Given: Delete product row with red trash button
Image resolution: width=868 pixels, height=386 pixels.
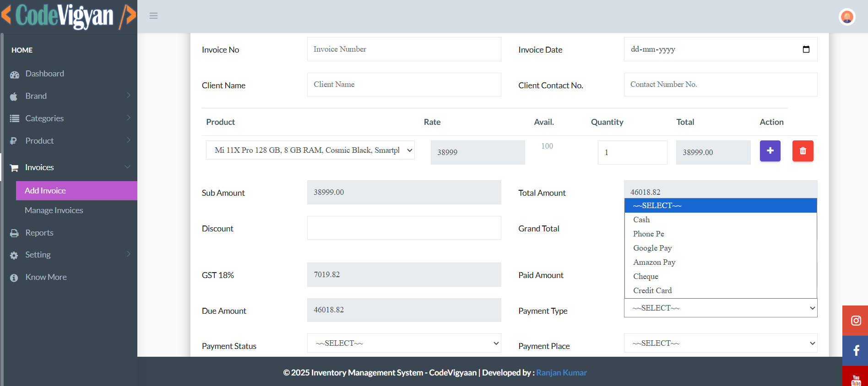Looking at the screenshot, I should tap(803, 151).
